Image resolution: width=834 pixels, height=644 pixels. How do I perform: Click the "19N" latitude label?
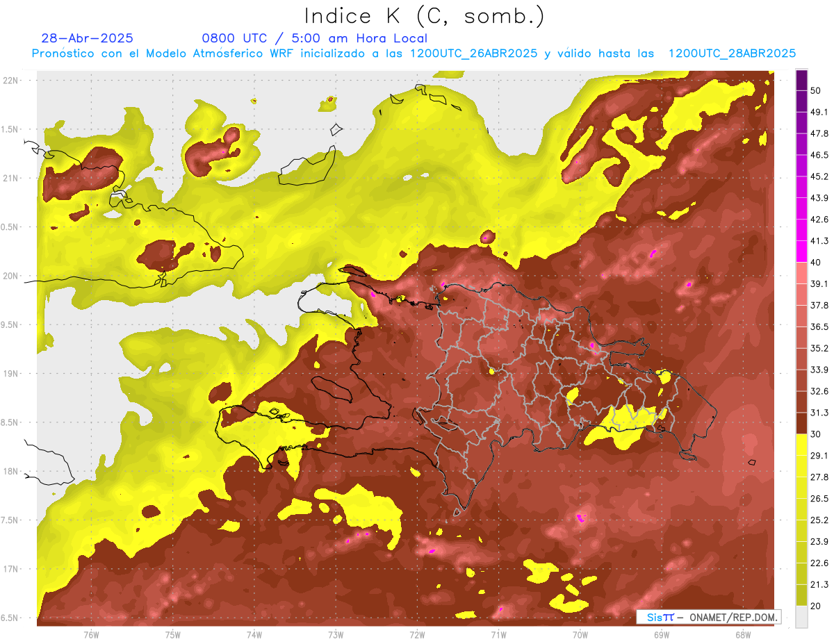[x=12, y=373]
